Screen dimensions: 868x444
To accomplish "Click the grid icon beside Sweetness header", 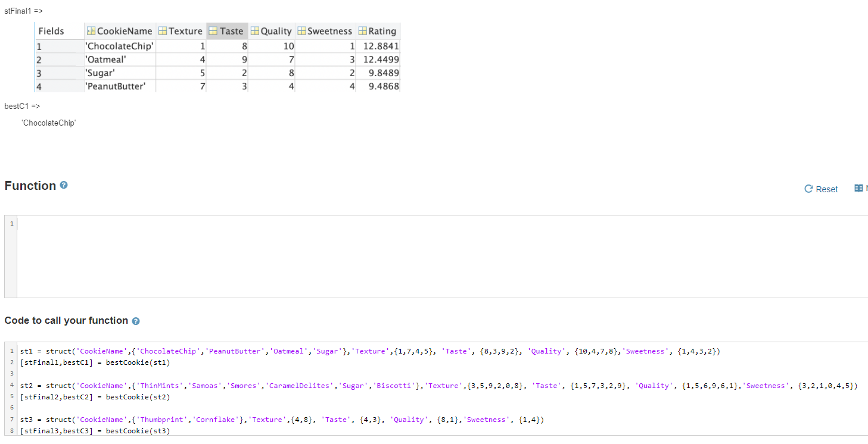I will click(301, 30).
